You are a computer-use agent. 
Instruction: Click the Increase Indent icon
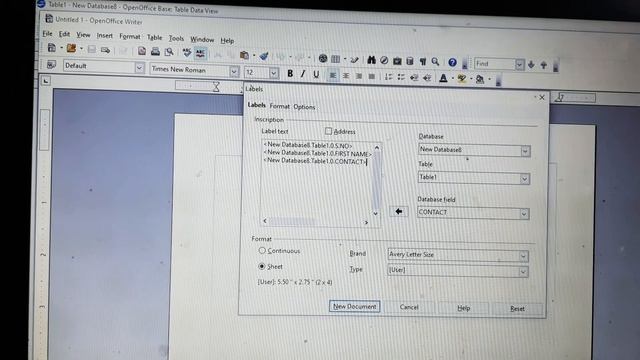pyautogui.click(x=427, y=78)
